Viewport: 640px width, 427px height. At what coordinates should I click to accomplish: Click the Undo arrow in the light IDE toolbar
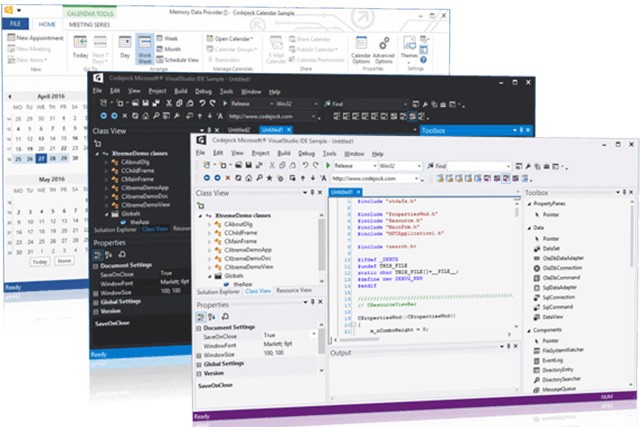coord(305,166)
